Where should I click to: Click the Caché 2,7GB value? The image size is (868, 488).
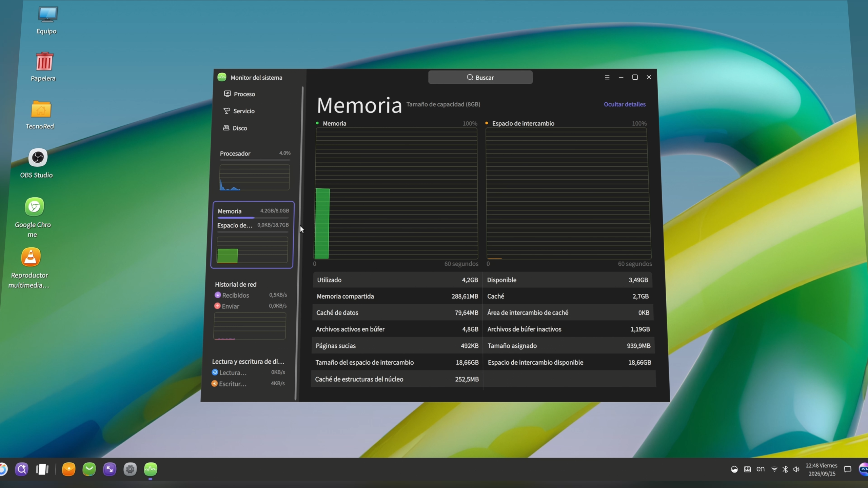tap(640, 296)
